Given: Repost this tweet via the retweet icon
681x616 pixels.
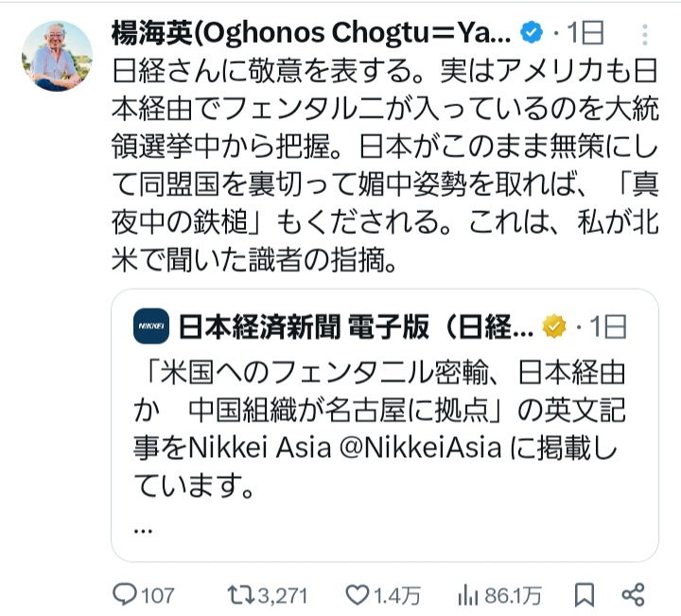Looking at the screenshot, I should tap(240, 594).
